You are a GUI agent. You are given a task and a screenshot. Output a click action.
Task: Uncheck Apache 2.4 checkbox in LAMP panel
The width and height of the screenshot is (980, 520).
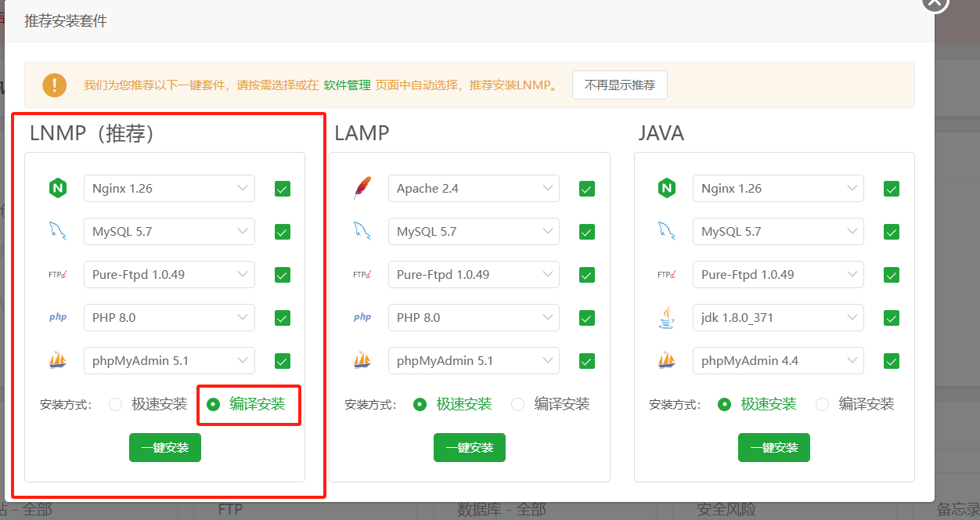pyautogui.click(x=587, y=189)
